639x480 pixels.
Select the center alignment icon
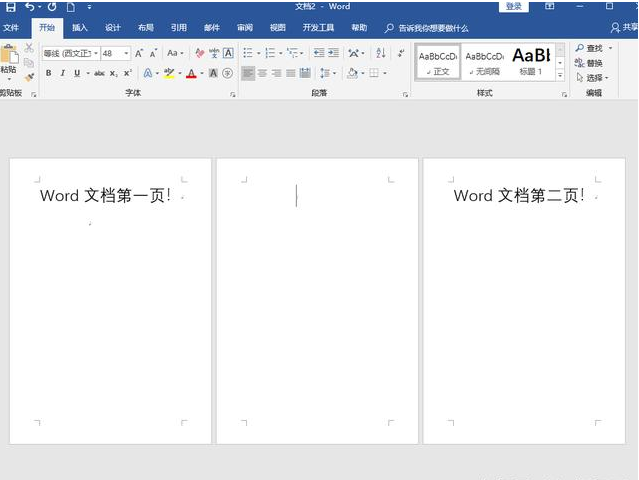coord(262,73)
